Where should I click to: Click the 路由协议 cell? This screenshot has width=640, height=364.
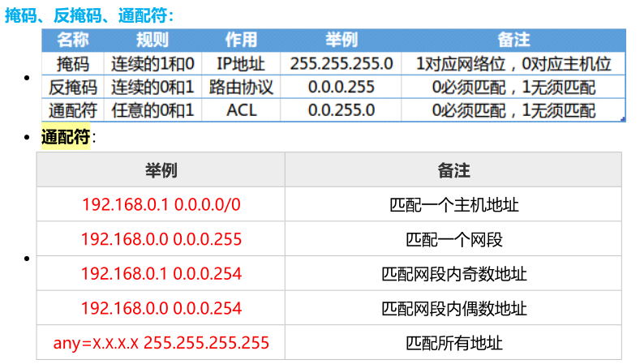click(x=241, y=87)
